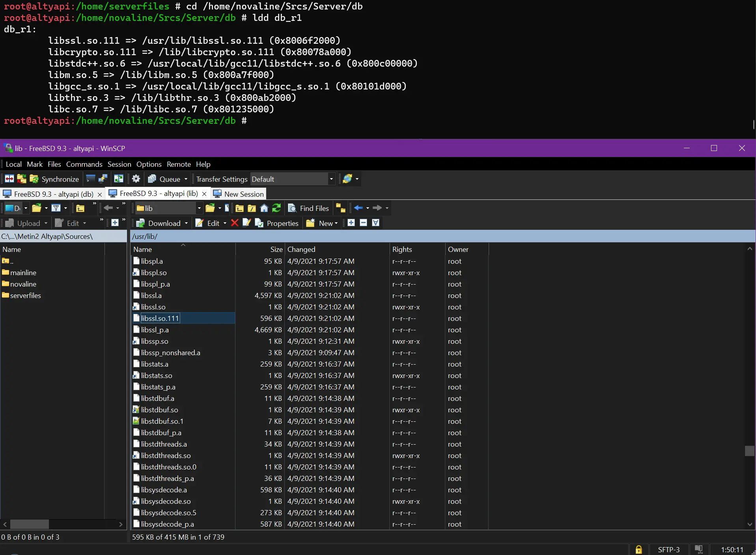756x555 pixels.
Task: Open the Preferences gear icon
Action: [135, 179]
